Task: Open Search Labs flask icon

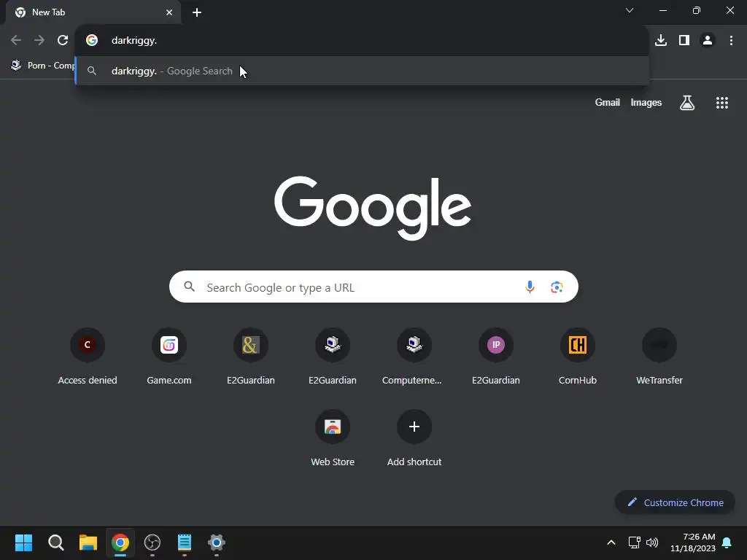Action: (687, 102)
